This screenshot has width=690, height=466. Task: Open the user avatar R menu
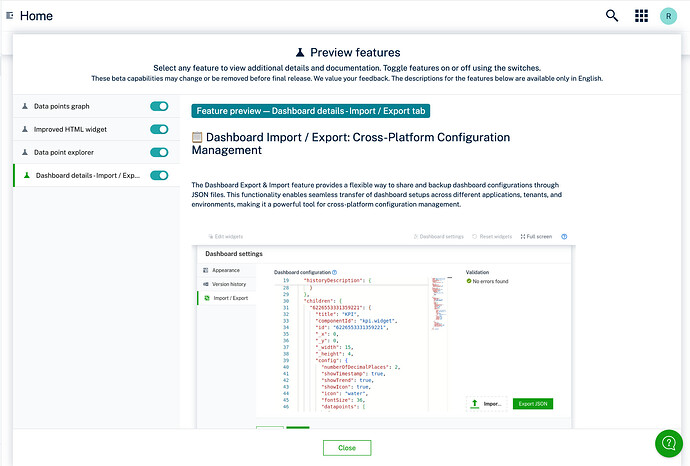tap(668, 16)
